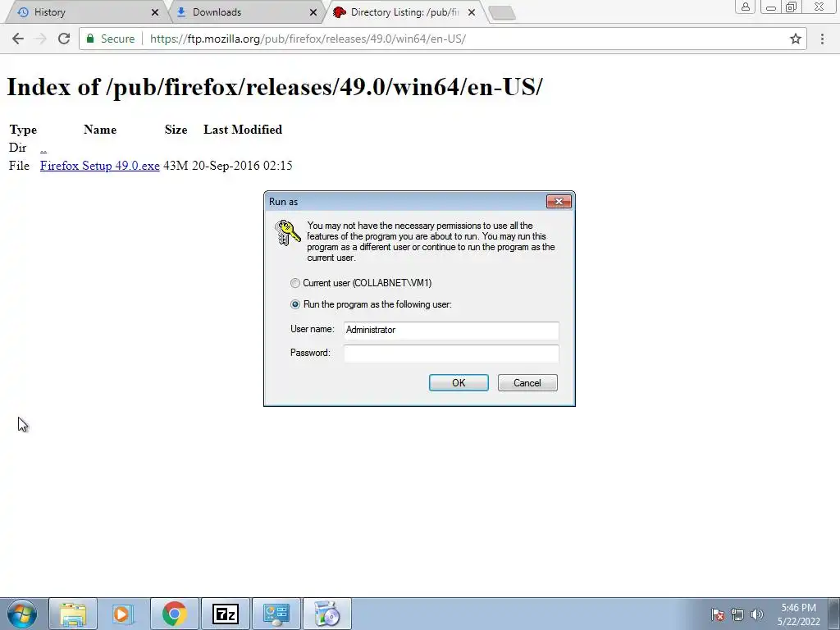
Task: Click the 43M file size text
Action: click(176, 166)
